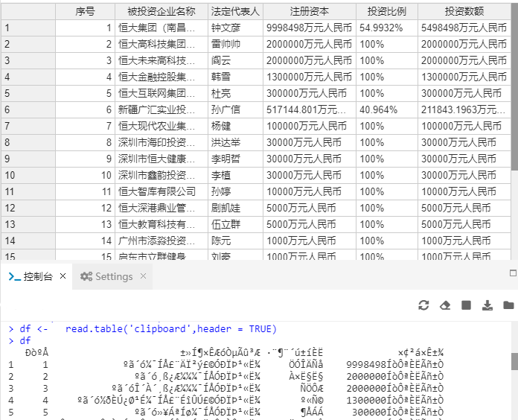
Task: Click the 9998498万元人民币 cell
Action: 309,28
